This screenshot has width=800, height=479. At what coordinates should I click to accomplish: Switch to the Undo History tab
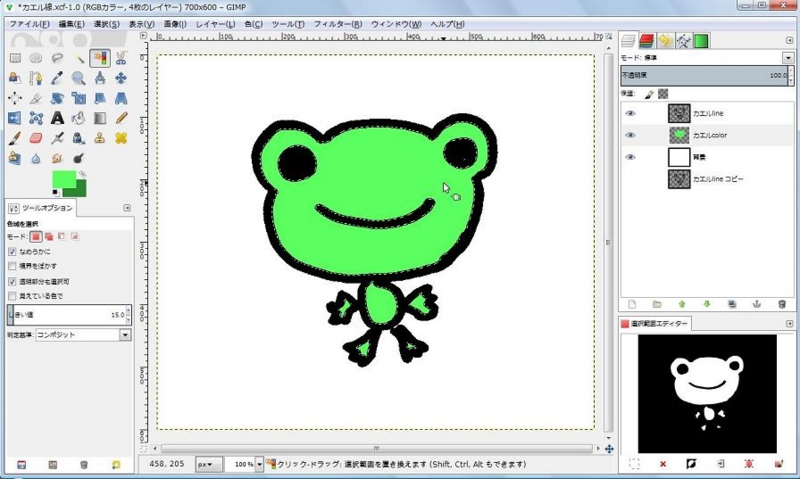665,41
